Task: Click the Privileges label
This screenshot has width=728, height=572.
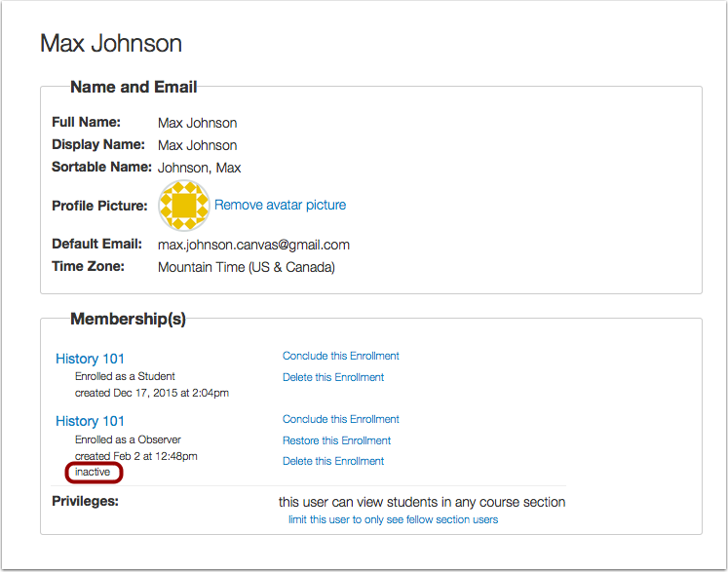Action: tap(85, 502)
